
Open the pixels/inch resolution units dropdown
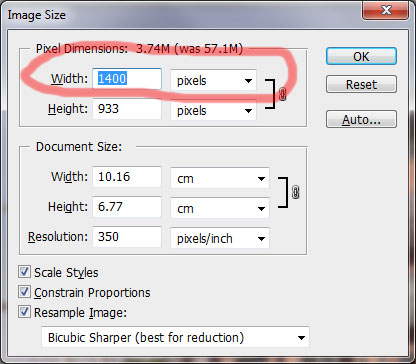(220, 238)
